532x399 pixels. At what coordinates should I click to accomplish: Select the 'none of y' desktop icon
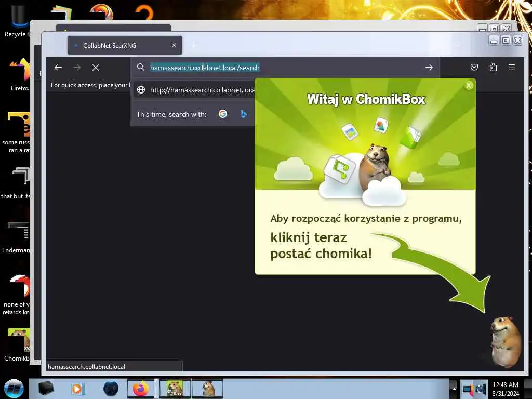[16, 295]
